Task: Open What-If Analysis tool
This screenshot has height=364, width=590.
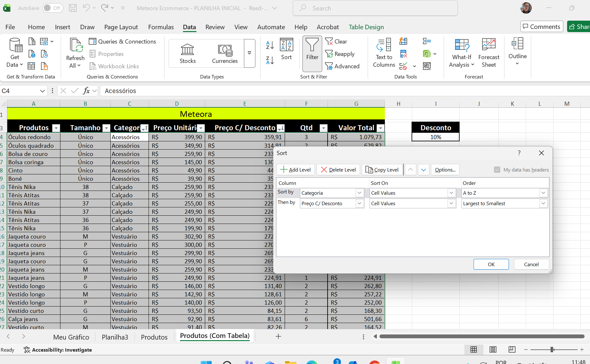Action: click(x=462, y=53)
